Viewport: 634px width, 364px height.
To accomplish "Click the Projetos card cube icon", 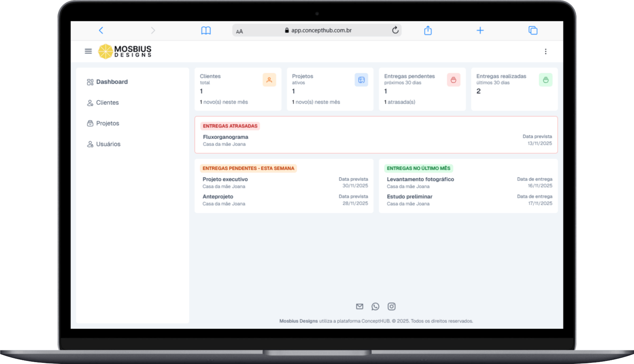I will (361, 80).
